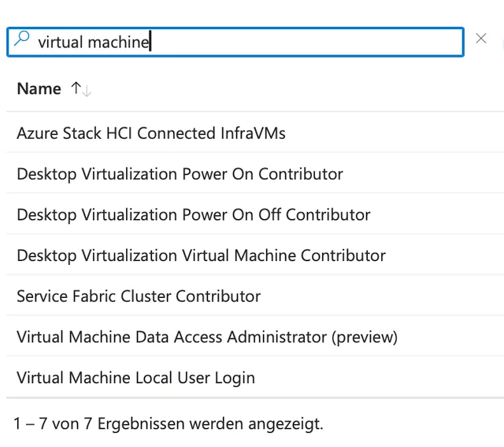
Task: Click the role marked as preview
Action: click(x=207, y=337)
